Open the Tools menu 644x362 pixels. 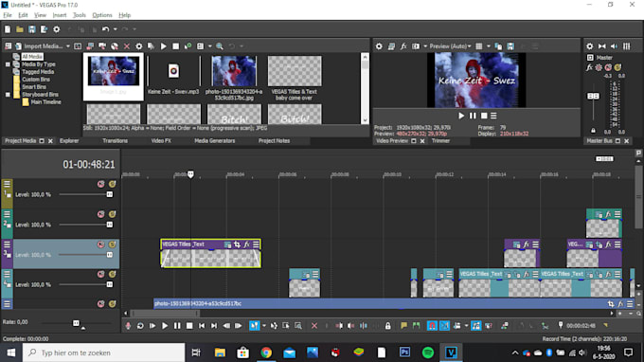coord(80,15)
